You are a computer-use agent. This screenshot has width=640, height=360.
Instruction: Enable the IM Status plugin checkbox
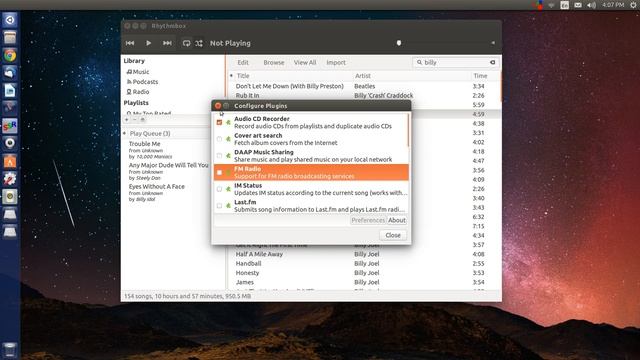[x=219, y=189]
